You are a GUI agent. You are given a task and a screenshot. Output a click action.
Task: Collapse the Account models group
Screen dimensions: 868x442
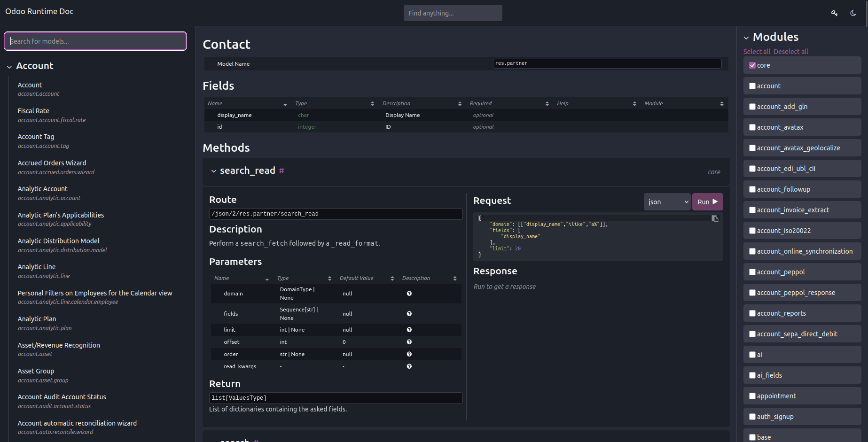(x=9, y=67)
